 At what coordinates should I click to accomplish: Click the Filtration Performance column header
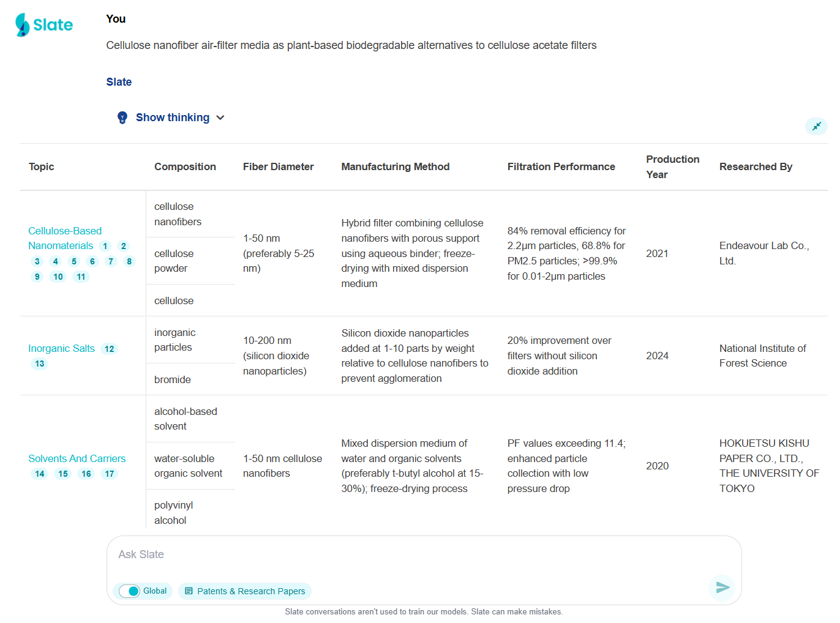click(x=561, y=166)
